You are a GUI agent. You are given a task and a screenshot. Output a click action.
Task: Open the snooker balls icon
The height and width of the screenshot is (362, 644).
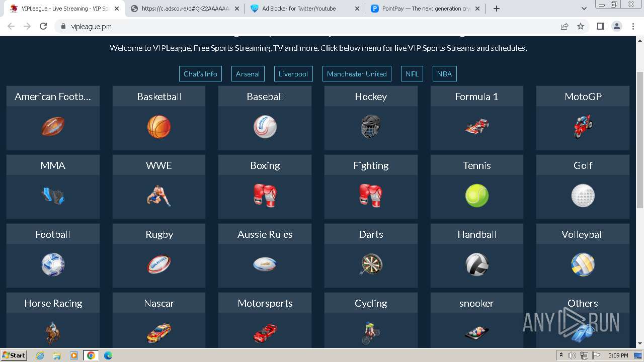tap(477, 333)
